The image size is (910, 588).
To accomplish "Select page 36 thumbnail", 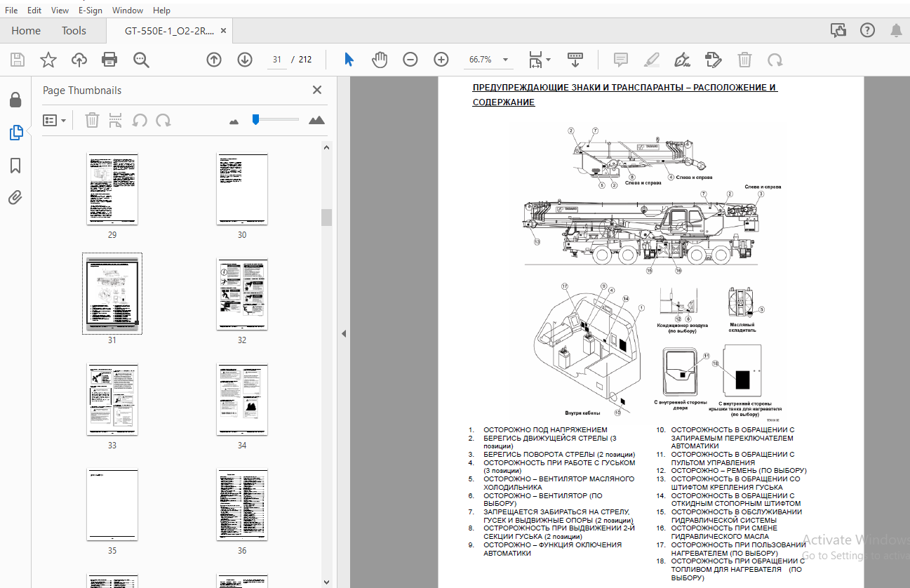I will click(242, 505).
